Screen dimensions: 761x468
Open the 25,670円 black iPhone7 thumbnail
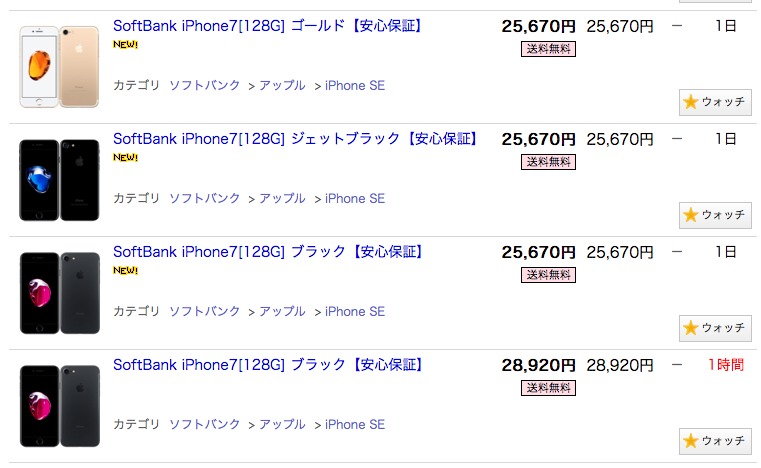pos(60,293)
